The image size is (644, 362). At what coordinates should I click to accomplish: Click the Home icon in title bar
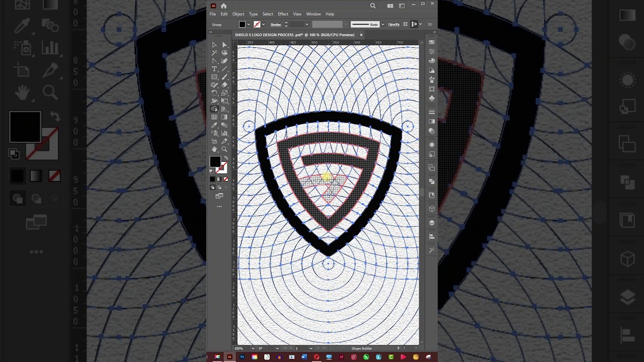(223, 6)
